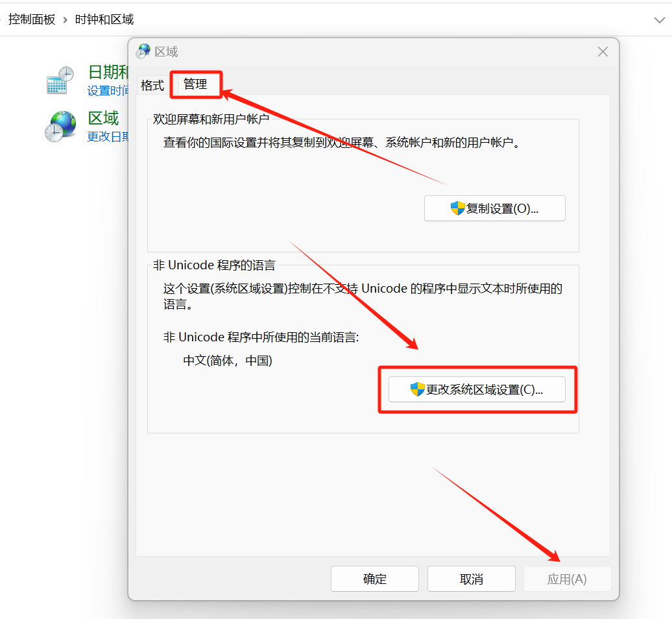672x619 pixels.
Task: Click the 复制设置(O)... button
Action: point(494,208)
